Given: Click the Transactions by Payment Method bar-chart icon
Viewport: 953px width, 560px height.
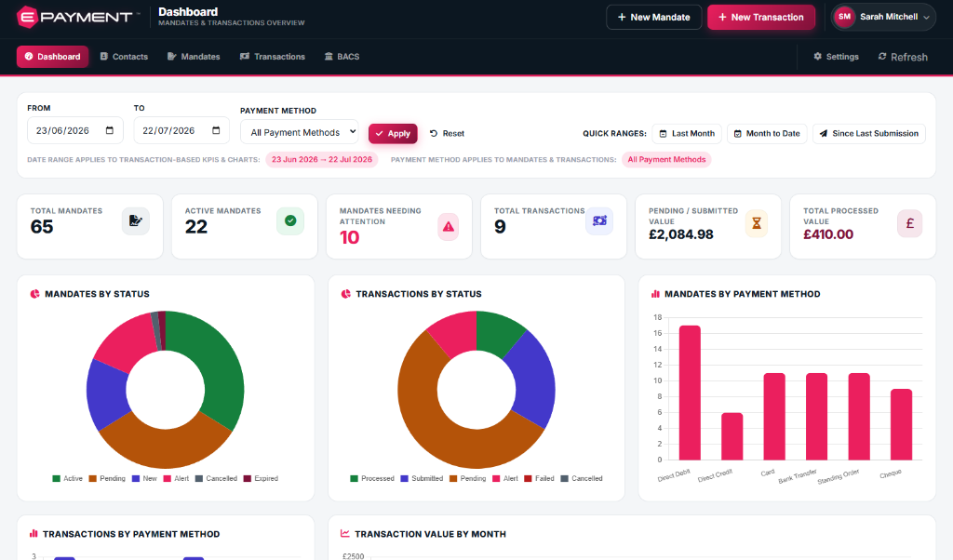Looking at the screenshot, I should click(34, 534).
